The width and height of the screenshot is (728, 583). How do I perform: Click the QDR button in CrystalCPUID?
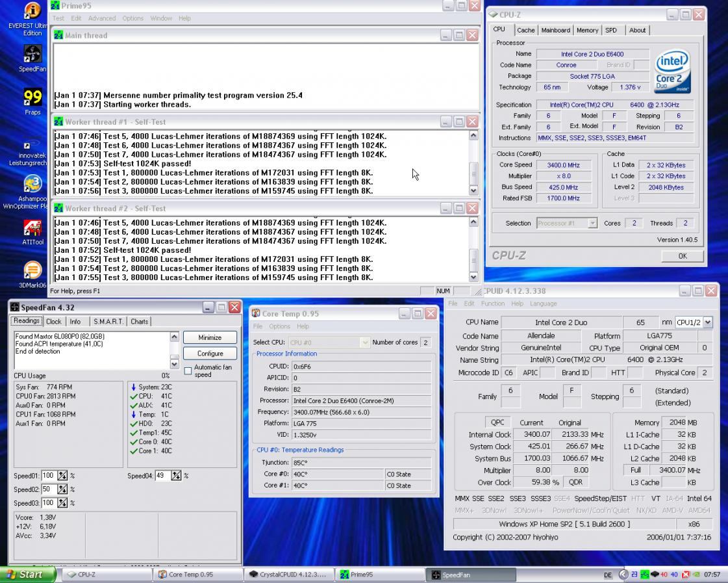(x=575, y=482)
